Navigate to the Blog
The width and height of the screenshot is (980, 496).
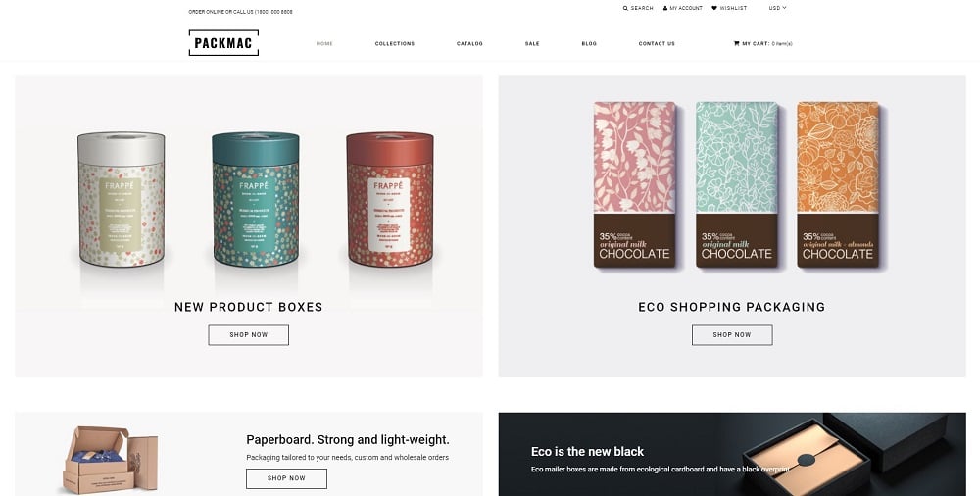click(x=589, y=44)
